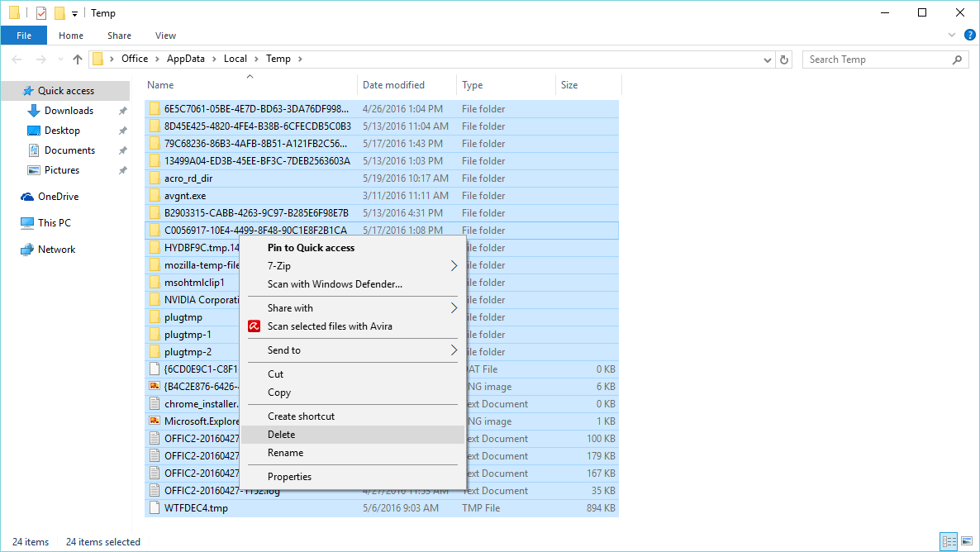Screen dimensions: 980x552
Task: Switch to Details view in status bar
Action: (949, 541)
